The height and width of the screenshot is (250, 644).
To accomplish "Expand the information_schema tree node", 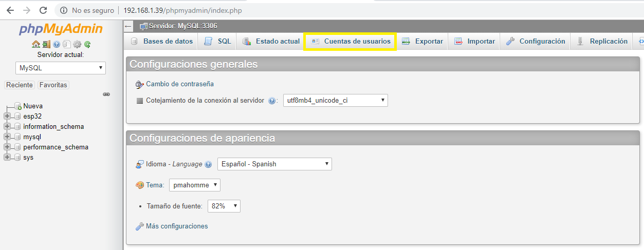I will point(7,127).
